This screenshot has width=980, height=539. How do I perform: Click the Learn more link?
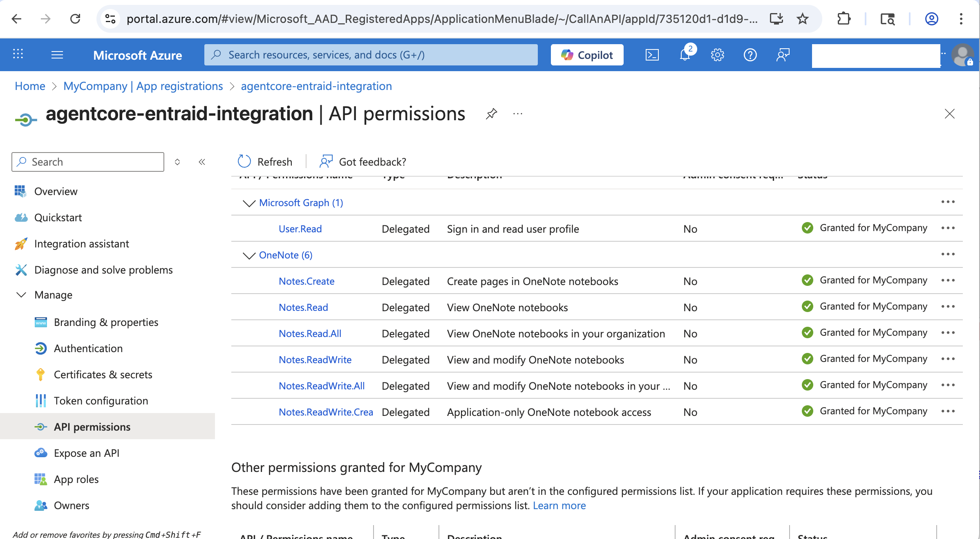(x=559, y=505)
